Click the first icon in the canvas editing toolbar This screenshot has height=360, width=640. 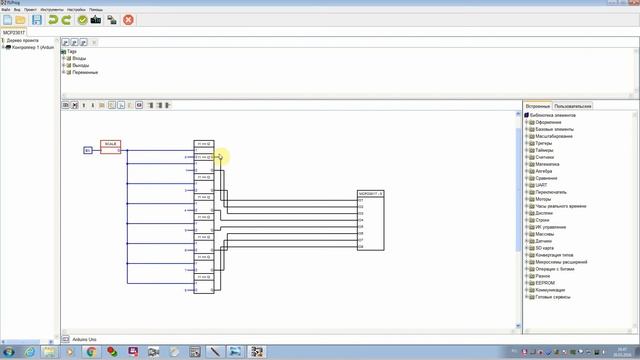click(x=66, y=105)
